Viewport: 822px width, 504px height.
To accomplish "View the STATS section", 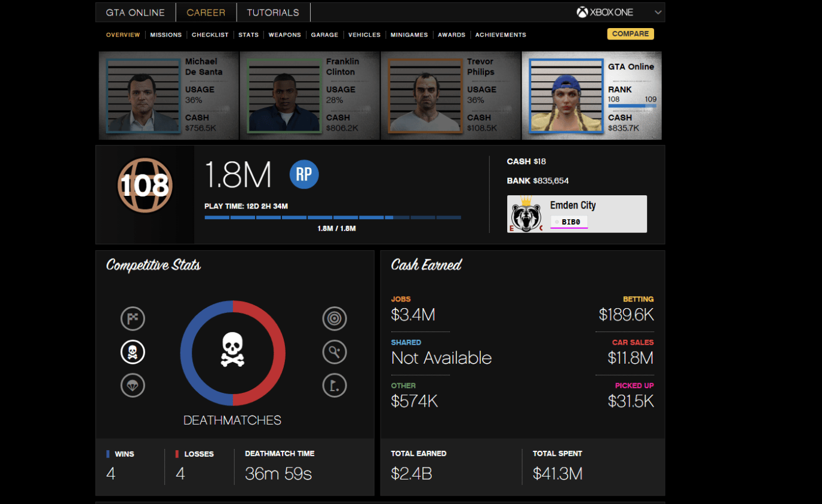I will point(249,35).
